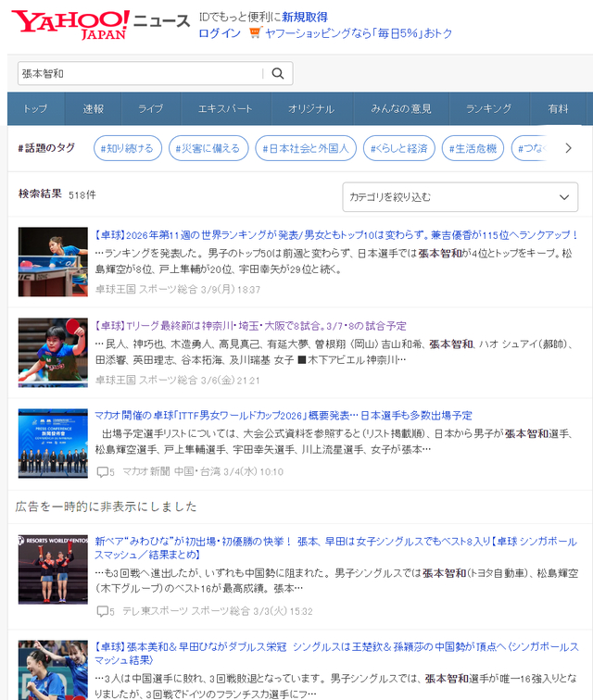Click the 卓球王国 スポーツ総合 3/9(月) 18:37 source line
The image size is (593, 700).
[177, 289]
